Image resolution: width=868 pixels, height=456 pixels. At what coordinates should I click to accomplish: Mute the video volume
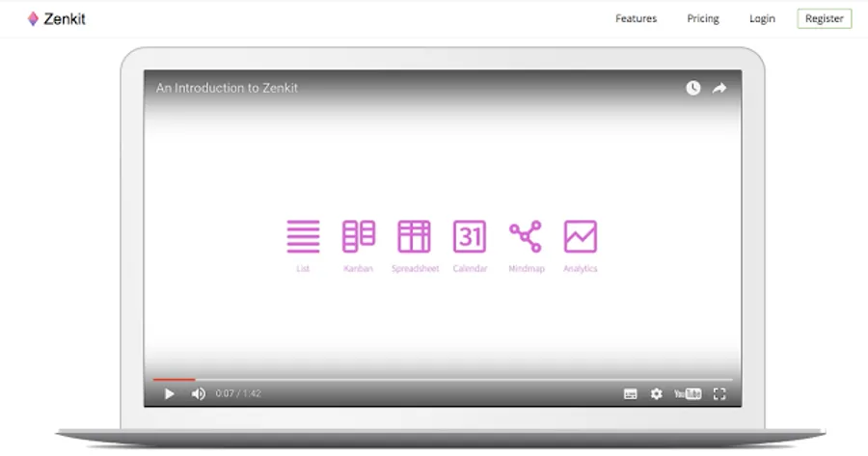point(198,393)
